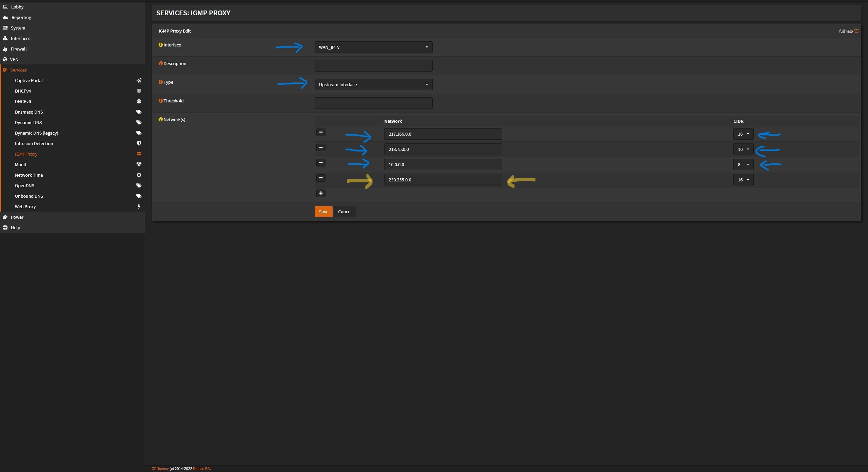This screenshot has height=472, width=868.
Task: Open the Firewall menu section
Action: 19,49
